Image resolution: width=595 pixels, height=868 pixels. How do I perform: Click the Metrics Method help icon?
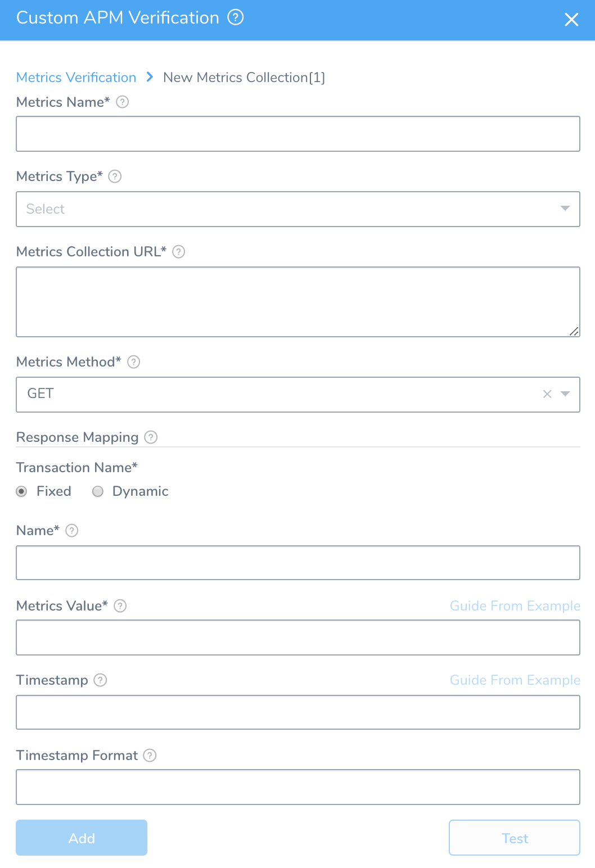(133, 361)
